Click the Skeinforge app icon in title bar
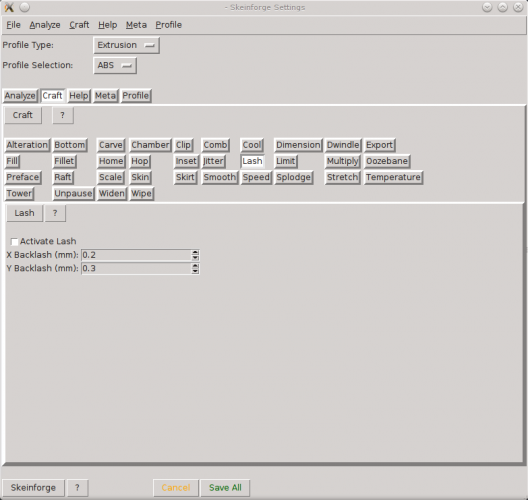The width and height of the screenshot is (528, 500). click(x=9, y=7)
